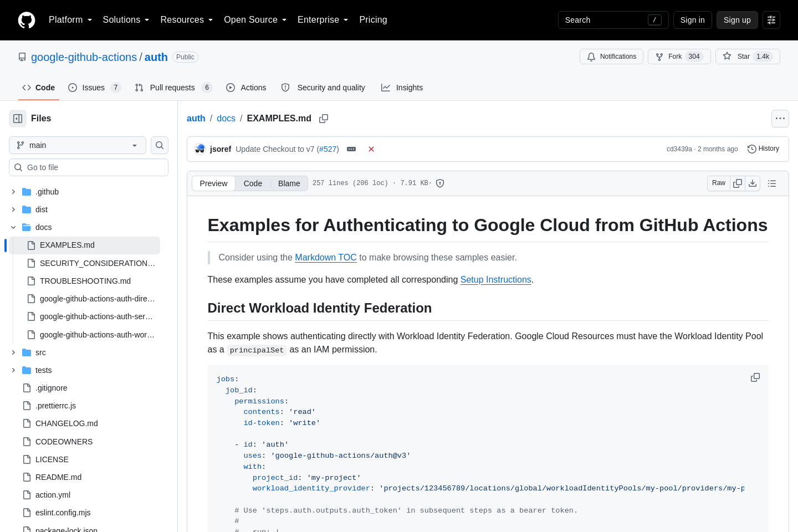The image size is (798, 532).
Task: Expand the Resources menu
Action: [187, 20]
